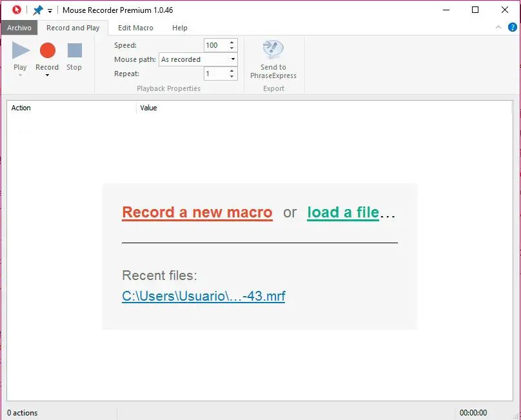Open the blue help question mark icon
The height and width of the screenshot is (420, 521).
[513, 27]
